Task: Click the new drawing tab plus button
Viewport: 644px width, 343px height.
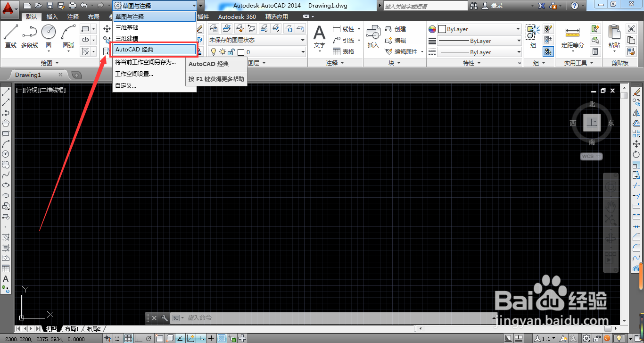Action: pyautogui.click(x=76, y=75)
